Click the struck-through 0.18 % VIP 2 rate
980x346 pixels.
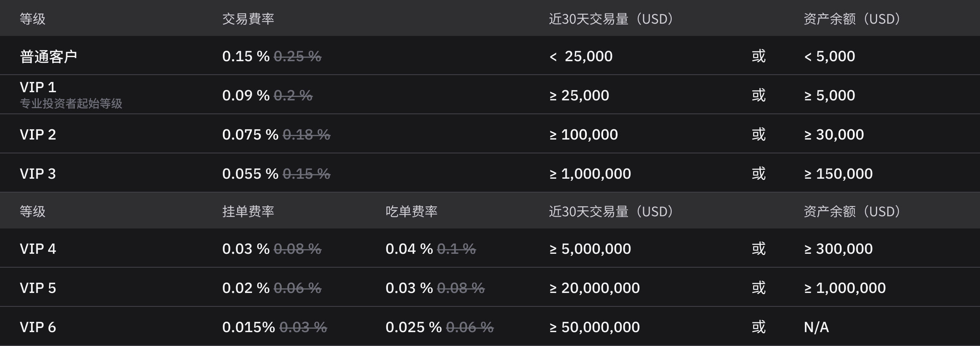(x=306, y=135)
